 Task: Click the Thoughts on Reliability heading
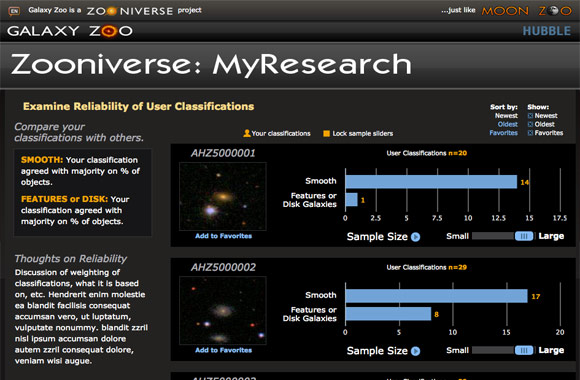70,259
